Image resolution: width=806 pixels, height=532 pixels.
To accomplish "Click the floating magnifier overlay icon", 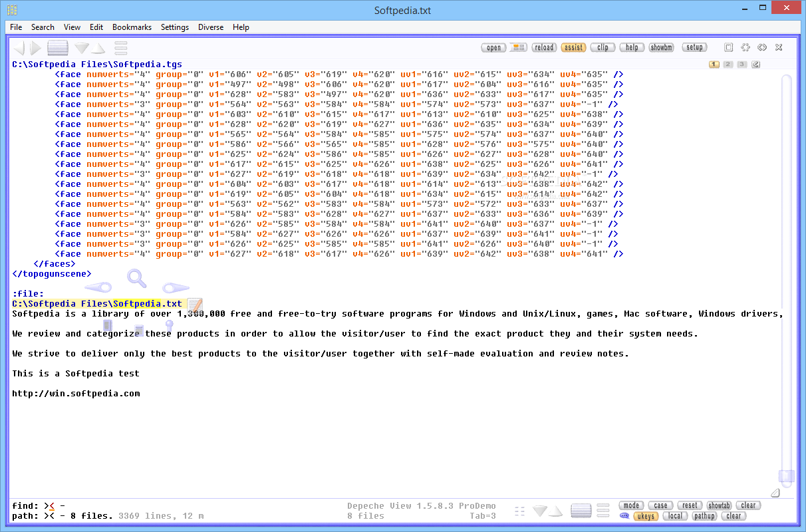I will point(137,277).
